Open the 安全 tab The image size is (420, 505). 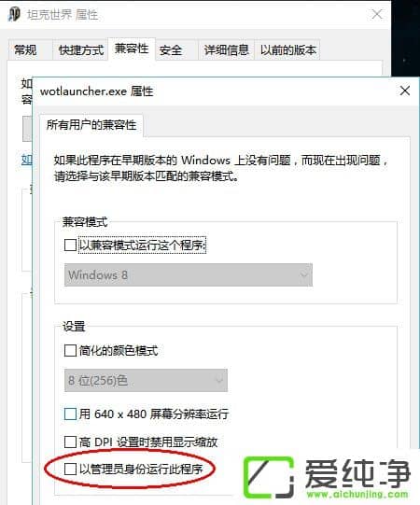171,50
